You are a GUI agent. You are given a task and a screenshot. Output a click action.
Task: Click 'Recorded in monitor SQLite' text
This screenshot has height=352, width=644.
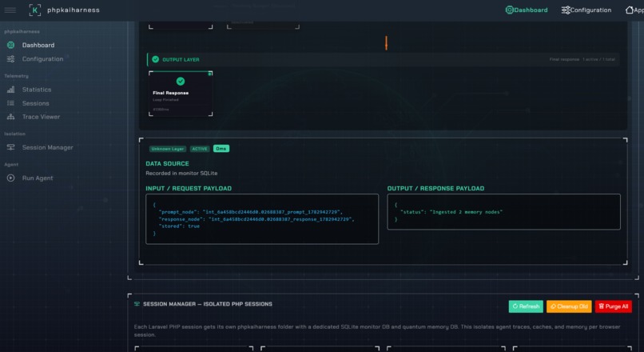[x=181, y=173]
